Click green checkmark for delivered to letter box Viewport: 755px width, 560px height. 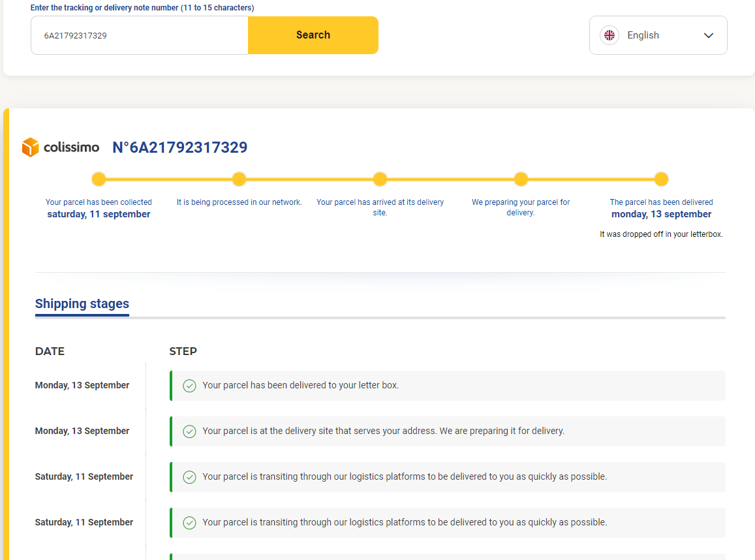[189, 386]
